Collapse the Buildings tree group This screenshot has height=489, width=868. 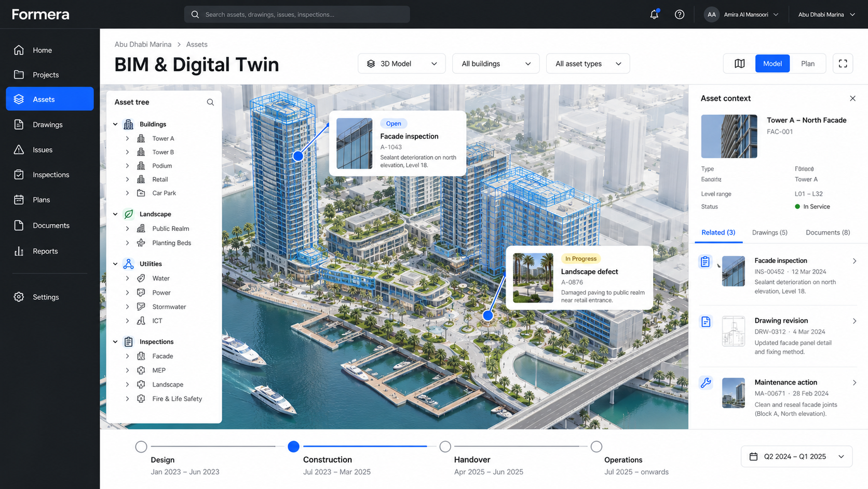coord(115,124)
